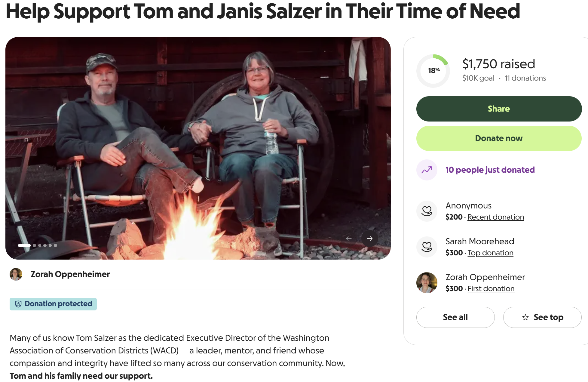Image resolution: width=588 pixels, height=382 pixels.
Task: Advance carousel with the right arrow
Action: coord(370,239)
